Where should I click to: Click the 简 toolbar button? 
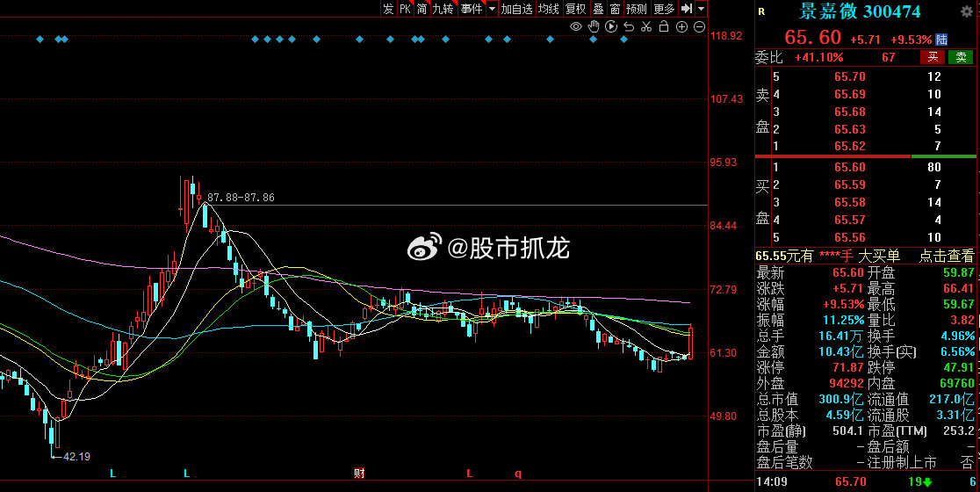tap(422, 8)
